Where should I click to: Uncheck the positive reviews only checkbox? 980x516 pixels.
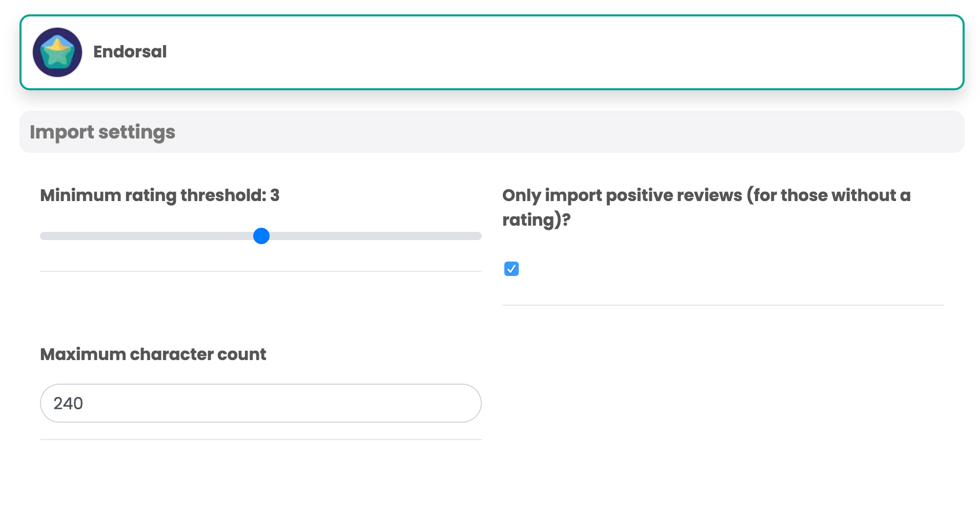click(512, 269)
